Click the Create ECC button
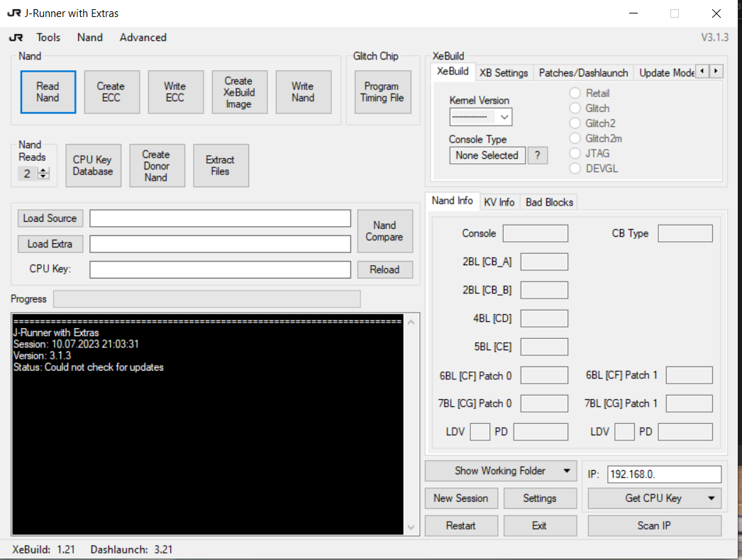This screenshot has height=560, width=742. click(x=111, y=92)
